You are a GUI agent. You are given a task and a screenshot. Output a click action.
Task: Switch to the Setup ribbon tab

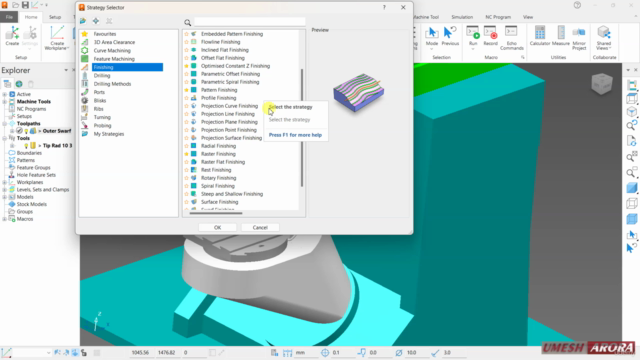(55, 17)
